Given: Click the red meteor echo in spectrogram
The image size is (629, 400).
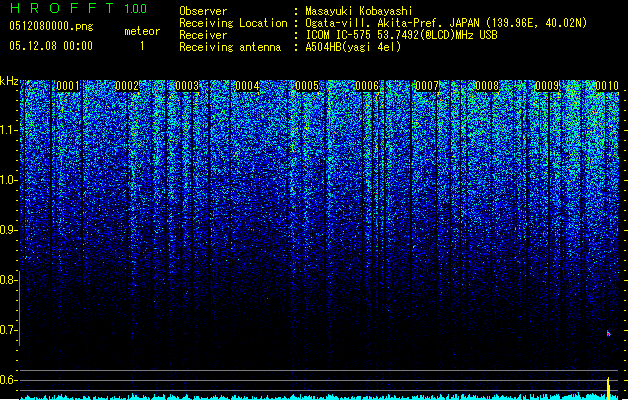Looking at the screenshot, I should point(609,333).
